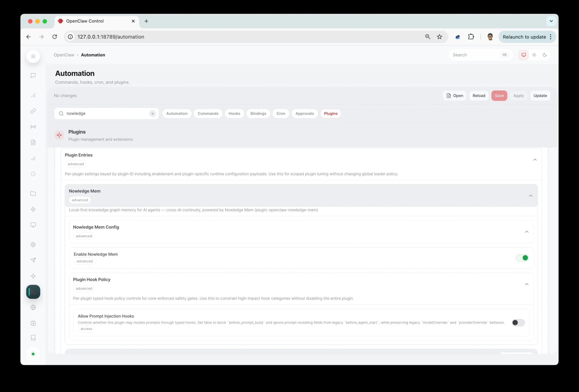Open the terminal panel from the sidebar
Screen dimensions: 579x392
click(x=33, y=292)
